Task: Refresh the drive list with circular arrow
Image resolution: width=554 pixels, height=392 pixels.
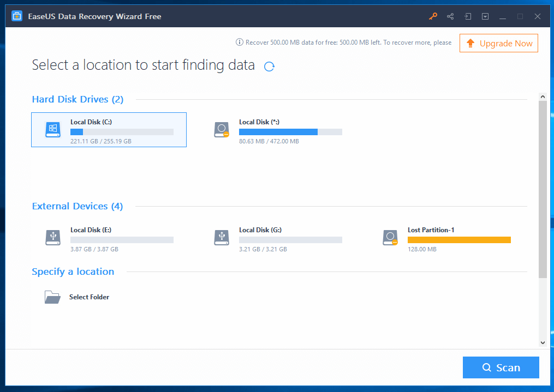Action: [269, 67]
